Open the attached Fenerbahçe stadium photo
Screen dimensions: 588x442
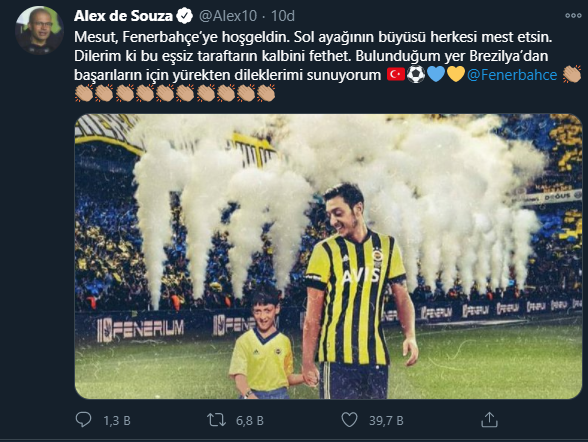(x=328, y=256)
